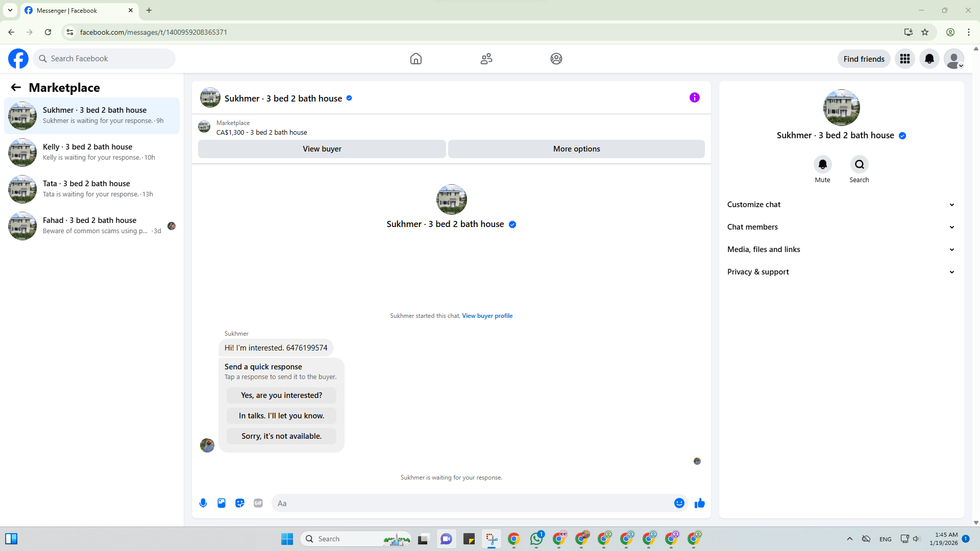The height and width of the screenshot is (551, 980).
Task: Send quick reply 'Sorry, it's not available.'
Action: pyautogui.click(x=282, y=436)
